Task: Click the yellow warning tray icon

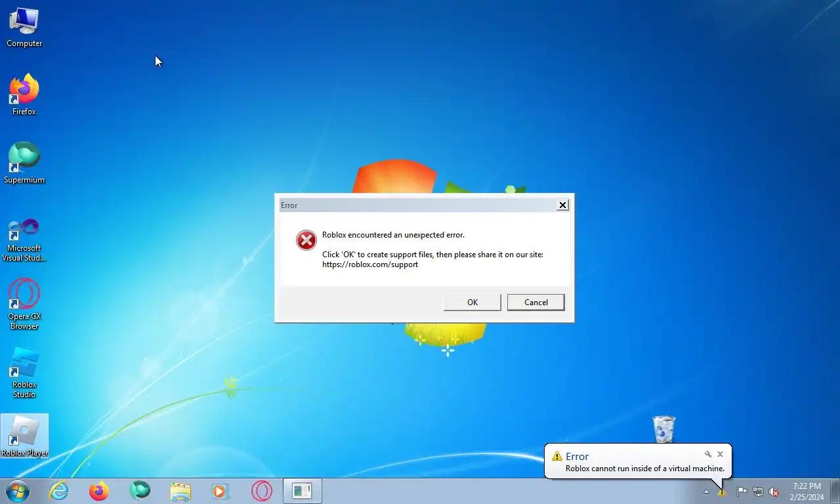Action: click(722, 492)
